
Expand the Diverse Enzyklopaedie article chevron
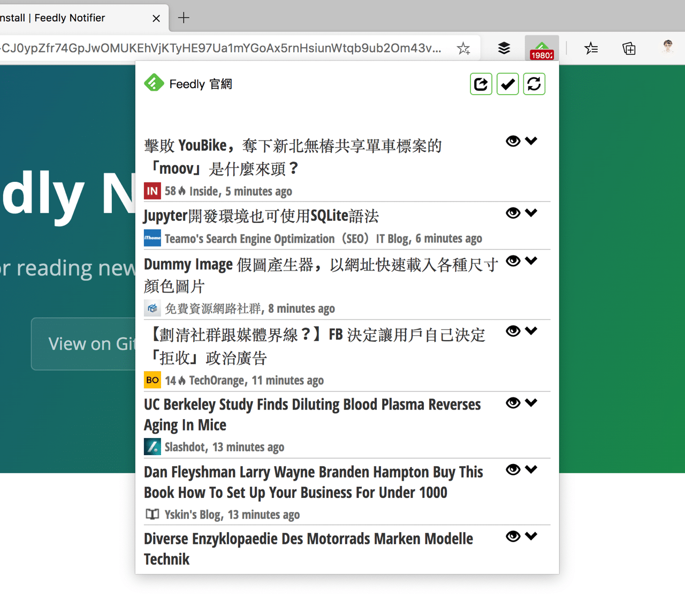[x=531, y=536]
